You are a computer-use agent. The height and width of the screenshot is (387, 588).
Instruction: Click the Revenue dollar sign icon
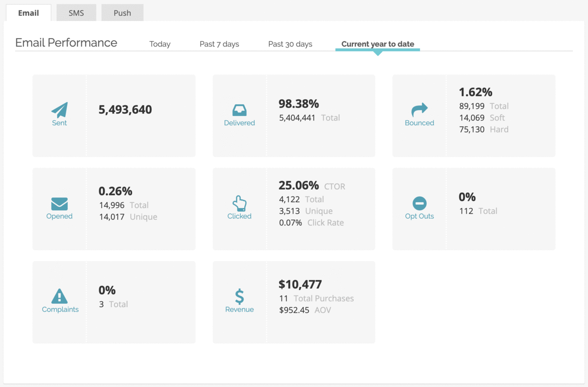(239, 296)
